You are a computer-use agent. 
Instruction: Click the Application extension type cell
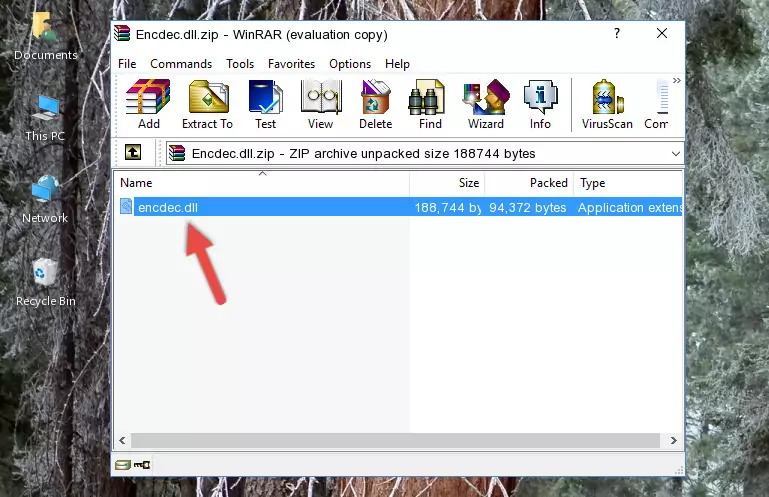click(x=630, y=208)
